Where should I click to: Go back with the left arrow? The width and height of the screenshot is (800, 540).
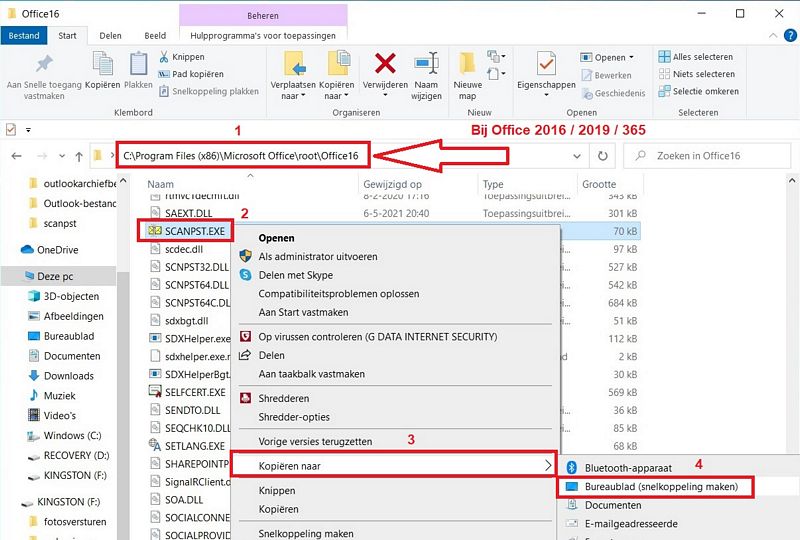pyautogui.click(x=17, y=156)
